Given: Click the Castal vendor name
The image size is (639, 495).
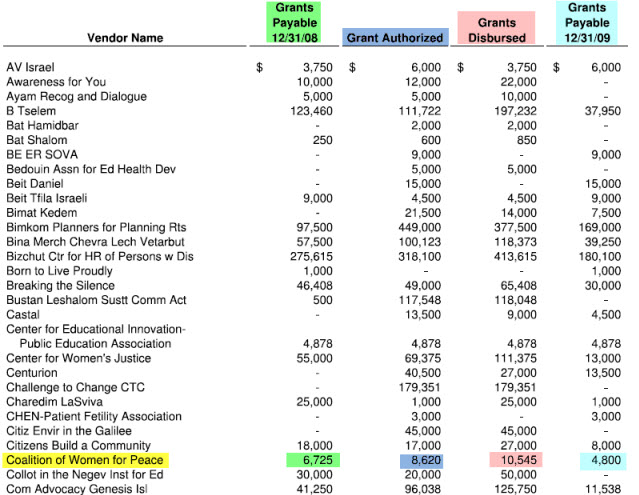Looking at the screenshot, I should pyautogui.click(x=23, y=315).
